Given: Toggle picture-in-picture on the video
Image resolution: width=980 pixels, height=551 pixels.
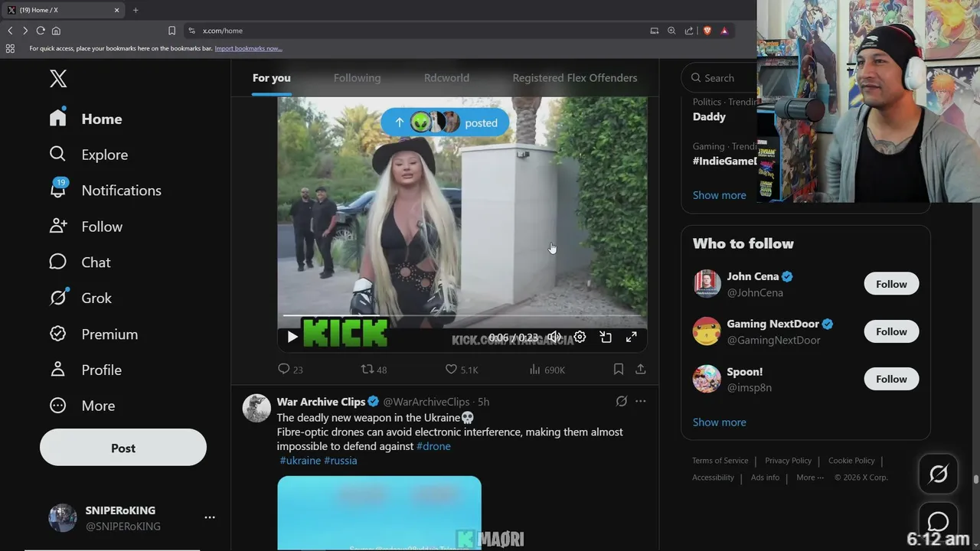Looking at the screenshot, I should 606,337.
